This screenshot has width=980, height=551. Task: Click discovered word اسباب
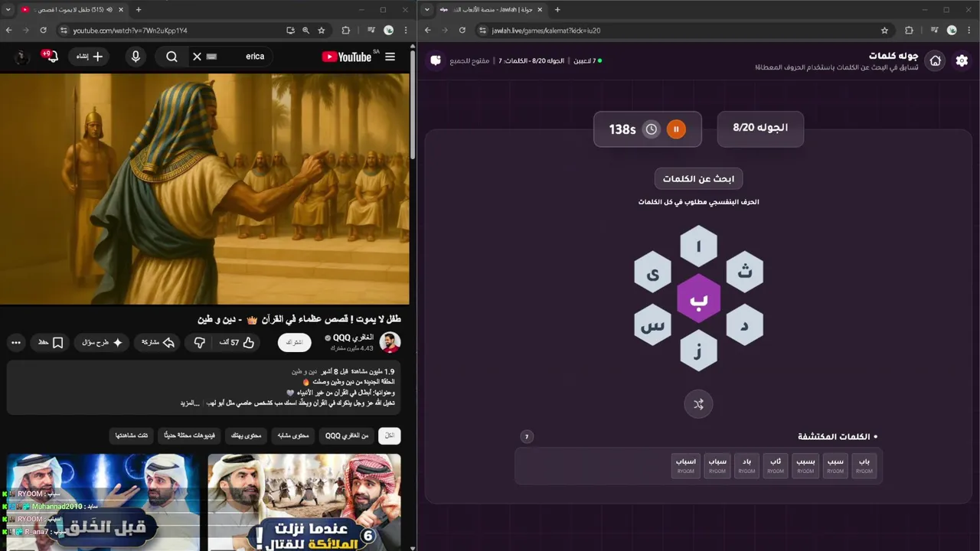686,466
